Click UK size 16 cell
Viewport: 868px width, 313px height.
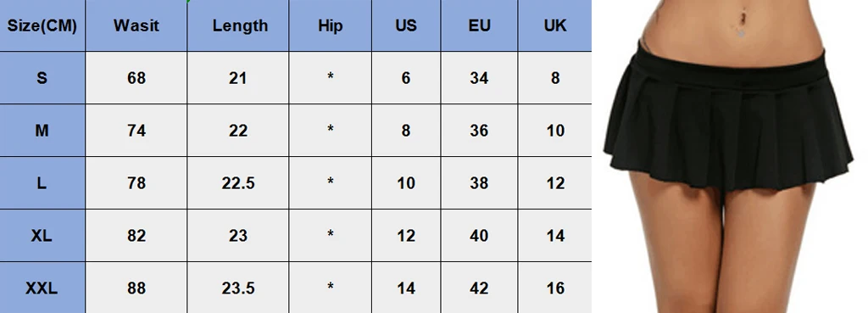click(554, 288)
